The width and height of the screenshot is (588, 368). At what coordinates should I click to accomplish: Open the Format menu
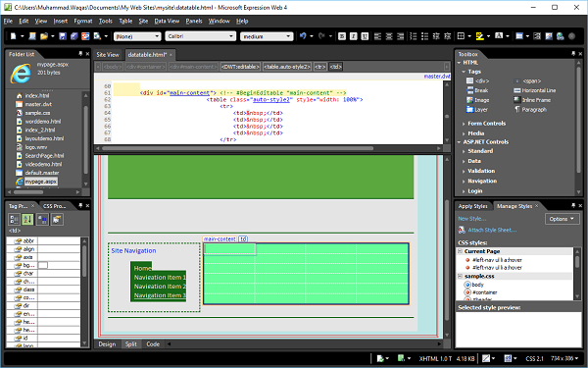coord(83,21)
